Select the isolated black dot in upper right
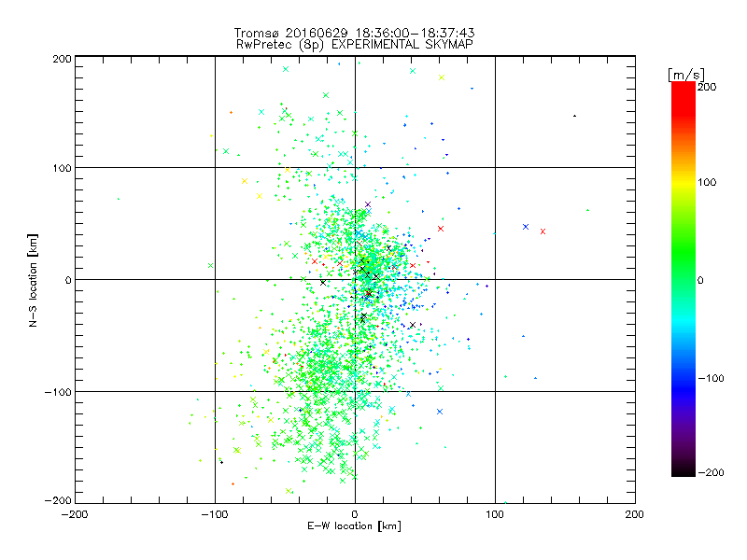The width and height of the screenshot is (747, 560). [x=574, y=116]
